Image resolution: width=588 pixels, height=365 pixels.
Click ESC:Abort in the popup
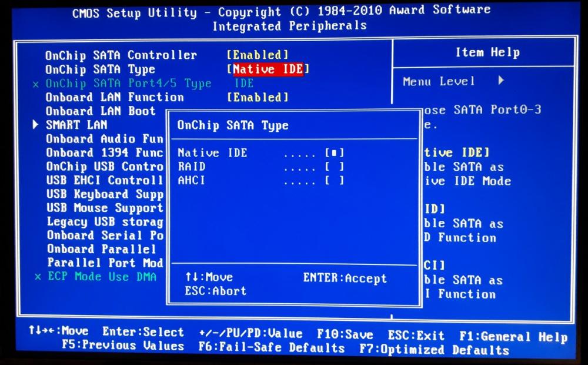(216, 291)
